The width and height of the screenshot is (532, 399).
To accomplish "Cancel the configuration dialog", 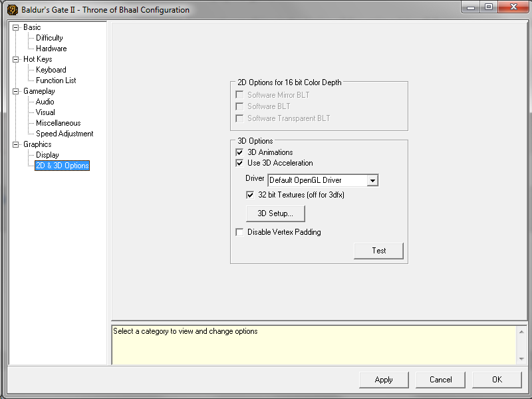I will click(x=440, y=380).
